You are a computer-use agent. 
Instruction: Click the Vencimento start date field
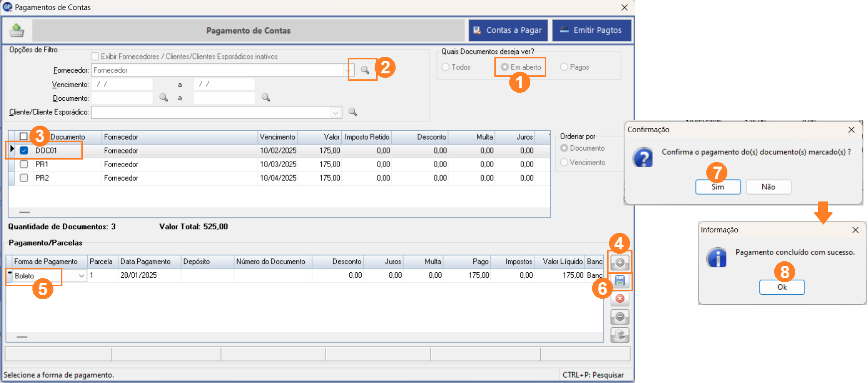[x=122, y=84]
